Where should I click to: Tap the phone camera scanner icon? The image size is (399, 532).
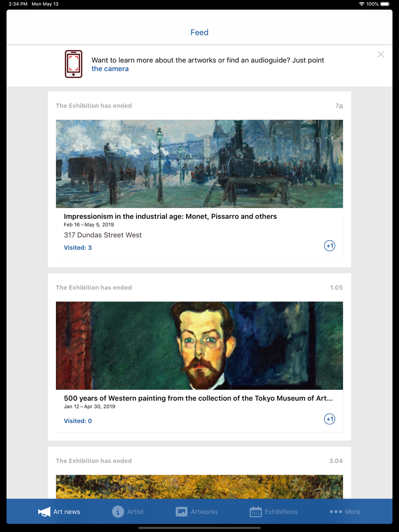pos(73,64)
